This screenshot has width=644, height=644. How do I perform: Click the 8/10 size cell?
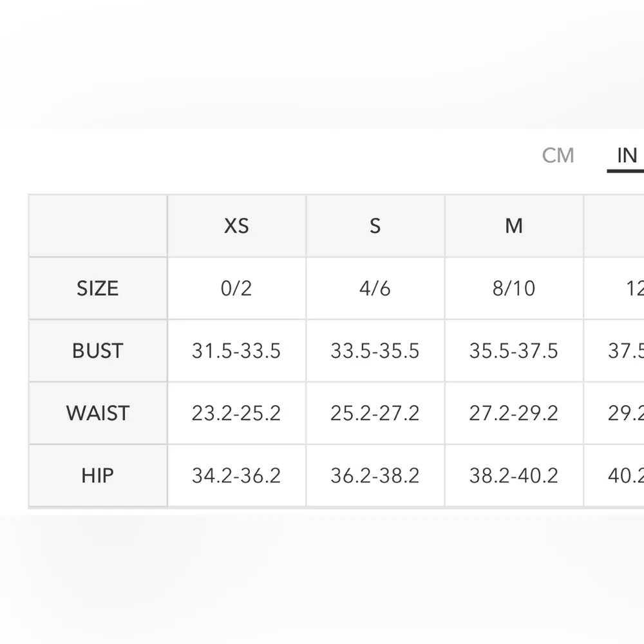[513, 288]
